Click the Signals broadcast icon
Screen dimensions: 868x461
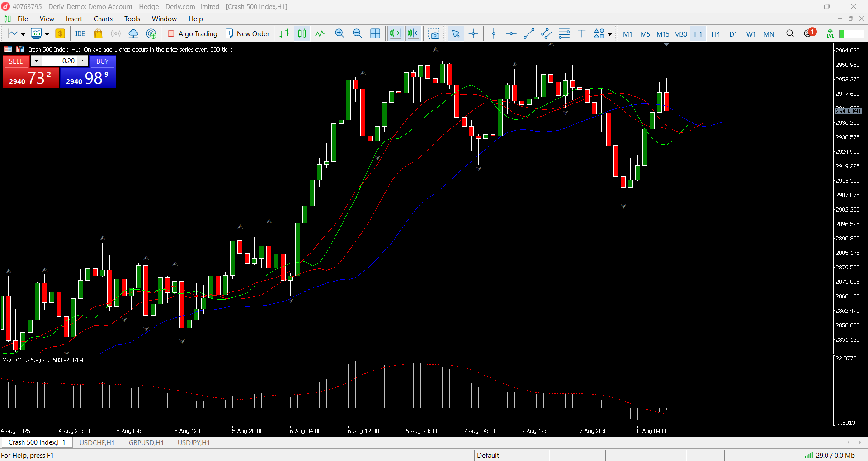[116, 34]
